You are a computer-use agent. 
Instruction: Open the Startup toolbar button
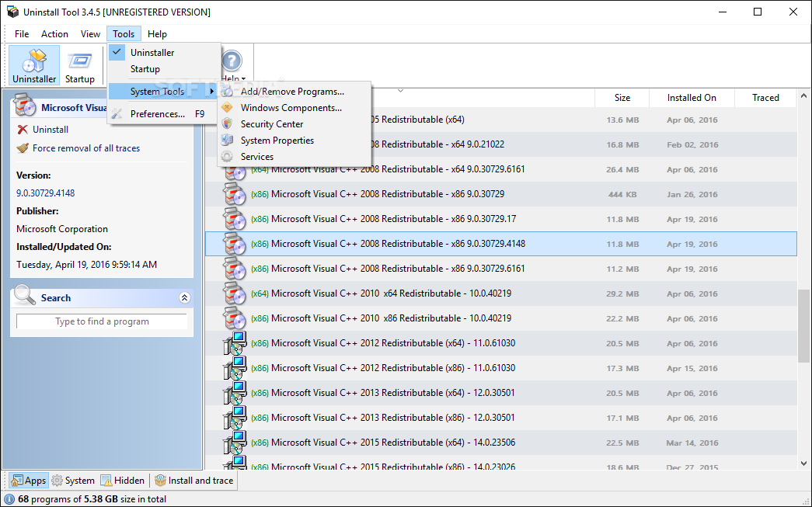point(80,65)
